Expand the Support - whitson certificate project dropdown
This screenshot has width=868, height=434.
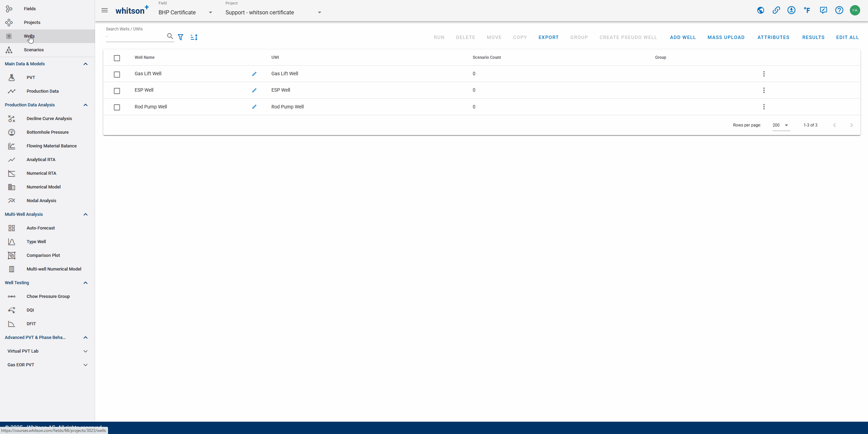pyautogui.click(x=319, y=12)
